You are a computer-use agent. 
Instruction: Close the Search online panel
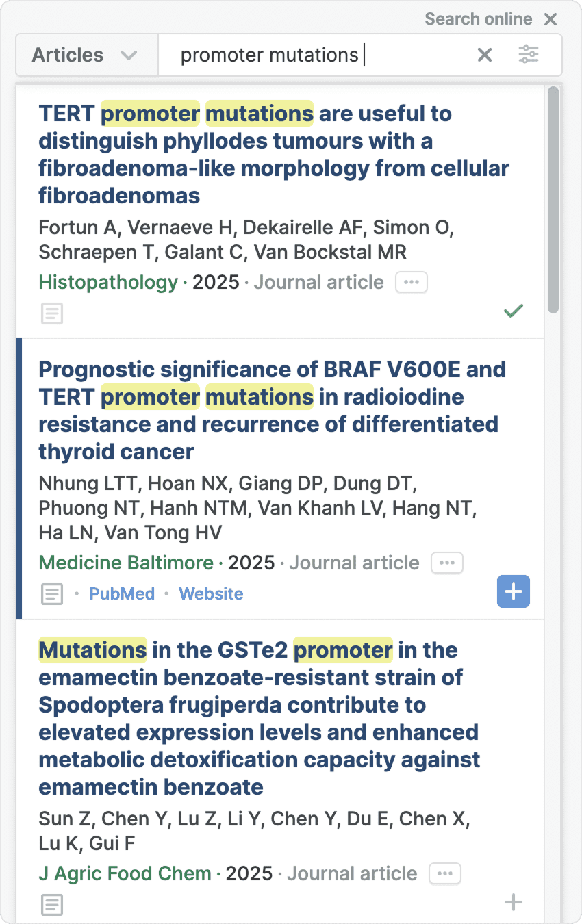click(x=551, y=19)
